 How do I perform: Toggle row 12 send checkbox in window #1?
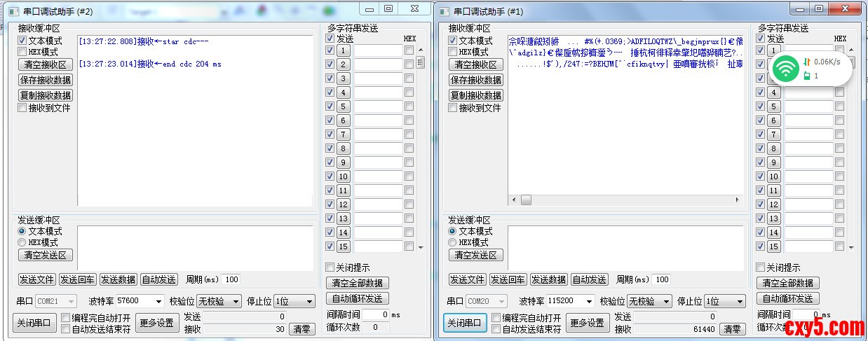click(761, 204)
